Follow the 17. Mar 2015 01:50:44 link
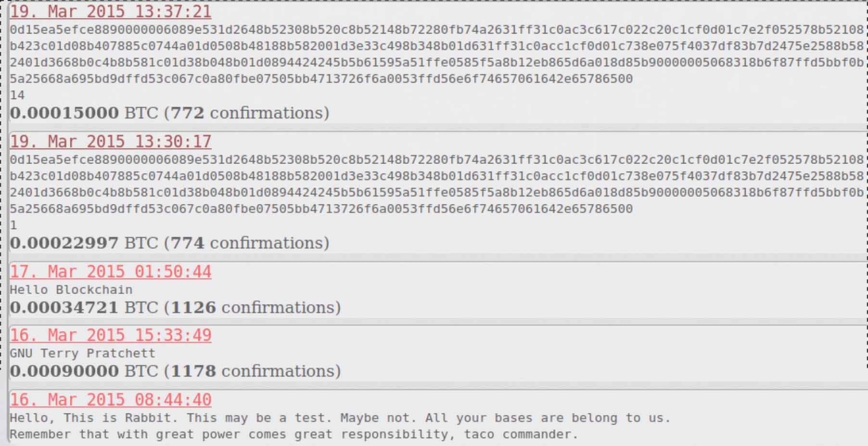Viewport: 868px width, 446px height. 111,272
